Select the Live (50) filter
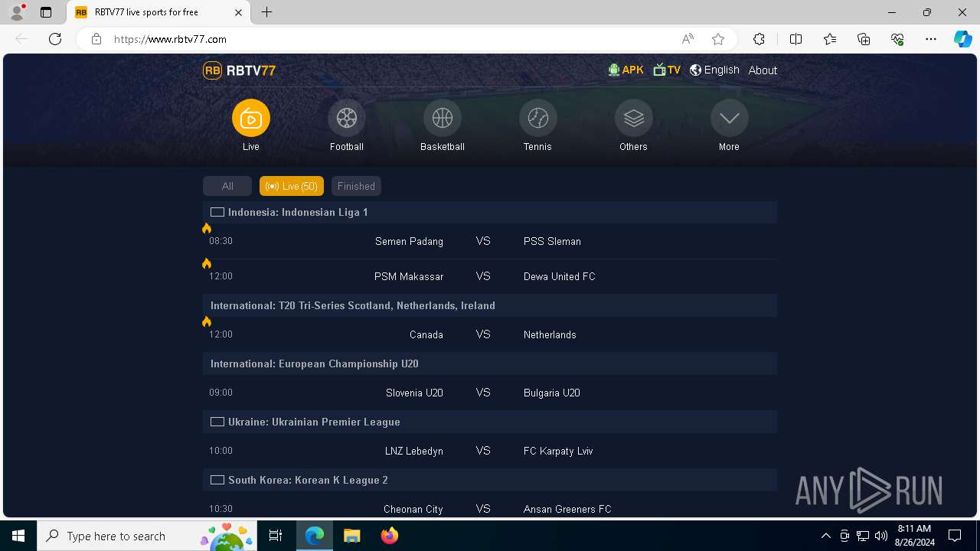 tap(292, 186)
